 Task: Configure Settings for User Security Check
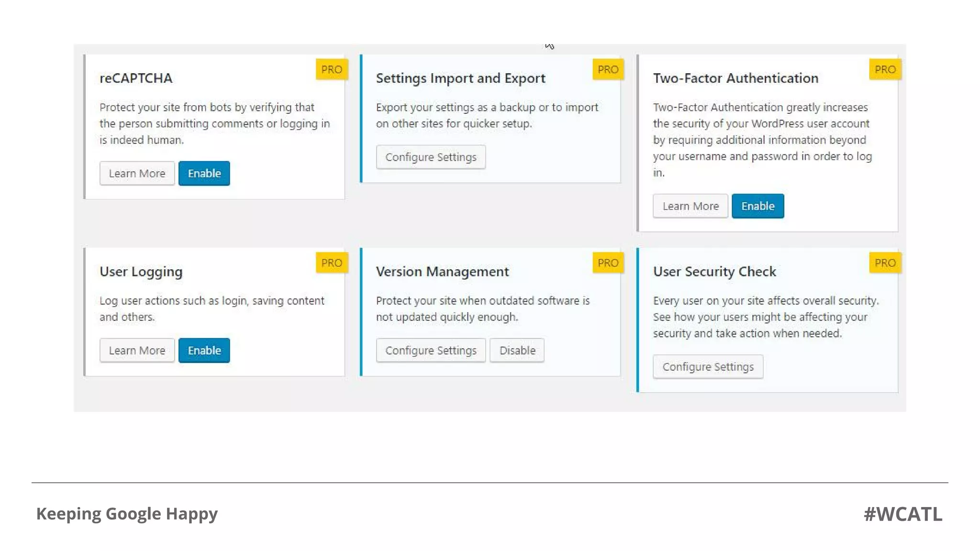(x=708, y=366)
